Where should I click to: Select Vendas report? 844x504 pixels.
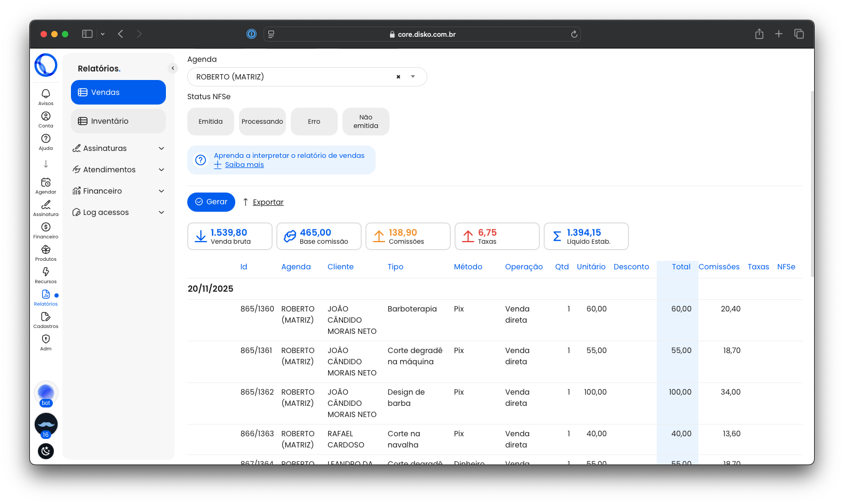click(x=118, y=92)
